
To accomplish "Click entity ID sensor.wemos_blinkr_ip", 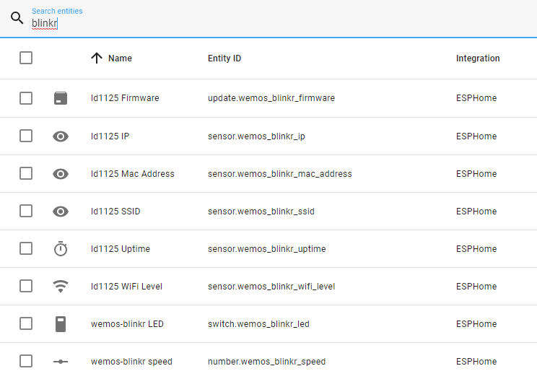I will point(256,136).
